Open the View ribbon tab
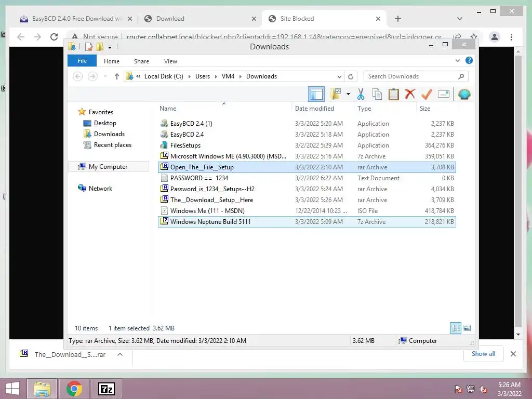The width and height of the screenshot is (532, 399). (x=170, y=61)
